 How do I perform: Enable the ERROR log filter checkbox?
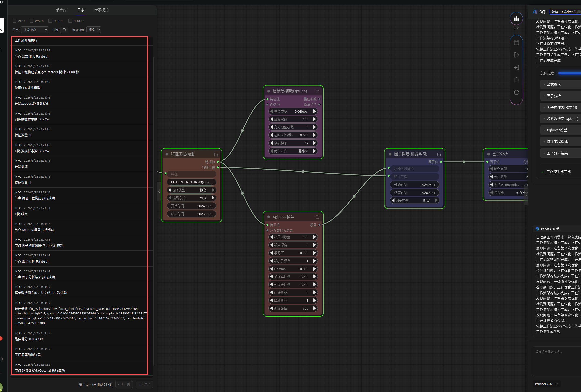(x=70, y=21)
